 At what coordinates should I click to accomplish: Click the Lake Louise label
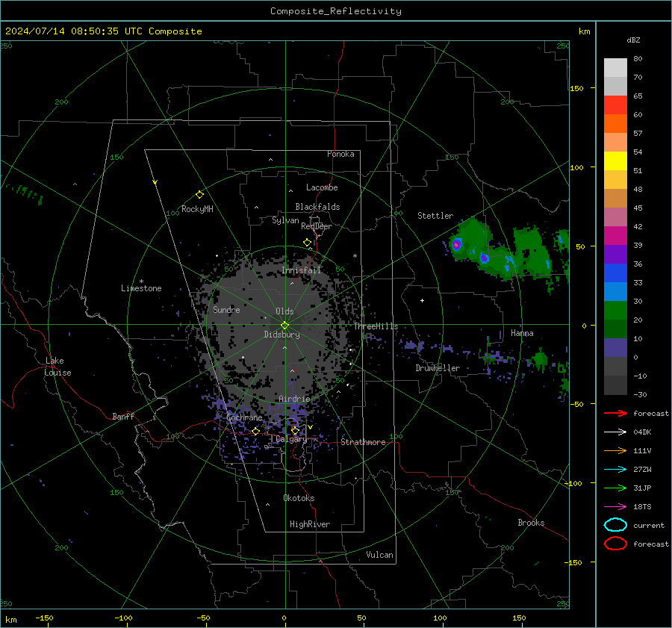coord(57,367)
